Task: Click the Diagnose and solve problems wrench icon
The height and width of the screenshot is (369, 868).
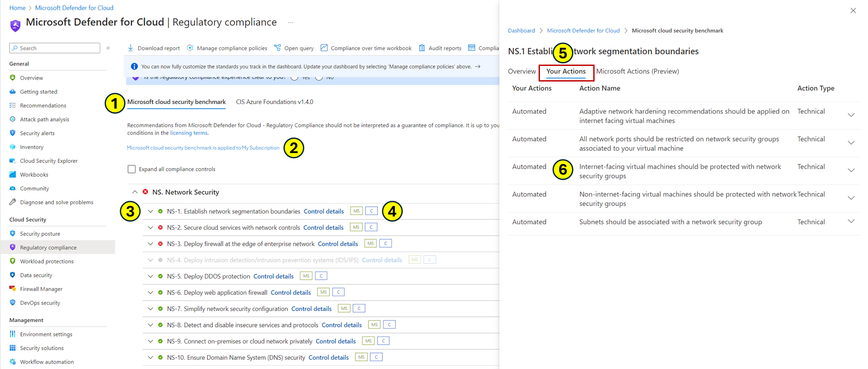Action: [x=13, y=202]
